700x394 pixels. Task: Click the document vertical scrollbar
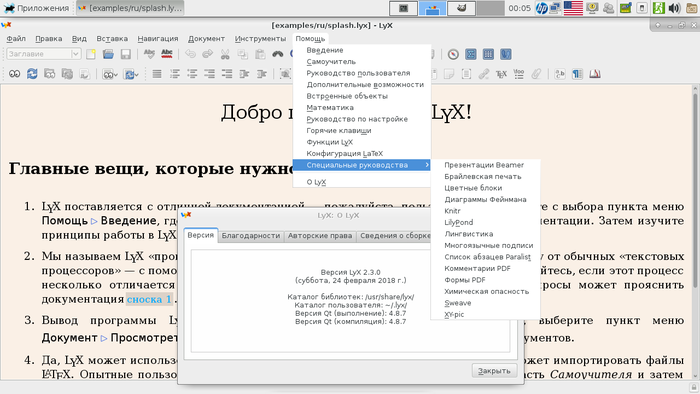click(695, 232)
